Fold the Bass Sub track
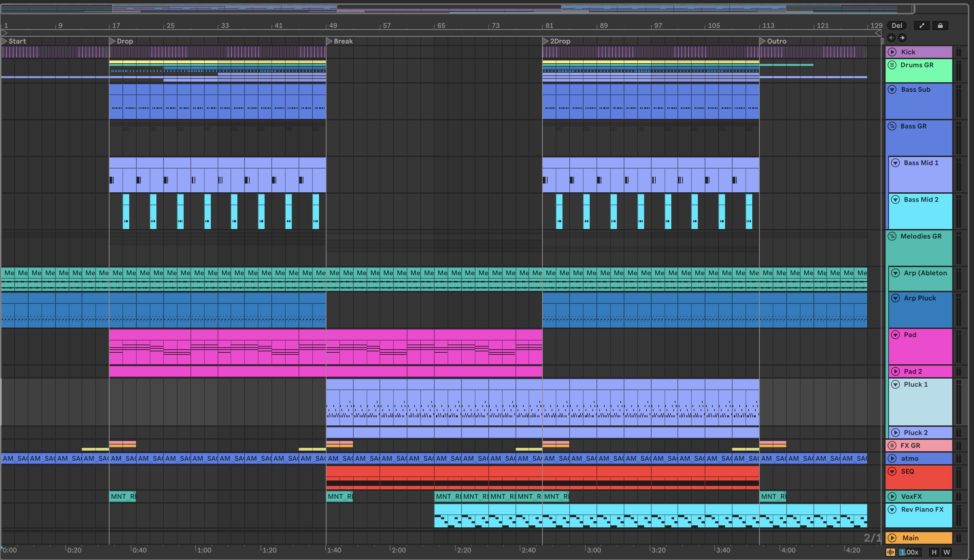This screenshot has height=560, width=974. click(x=892, y=90)
